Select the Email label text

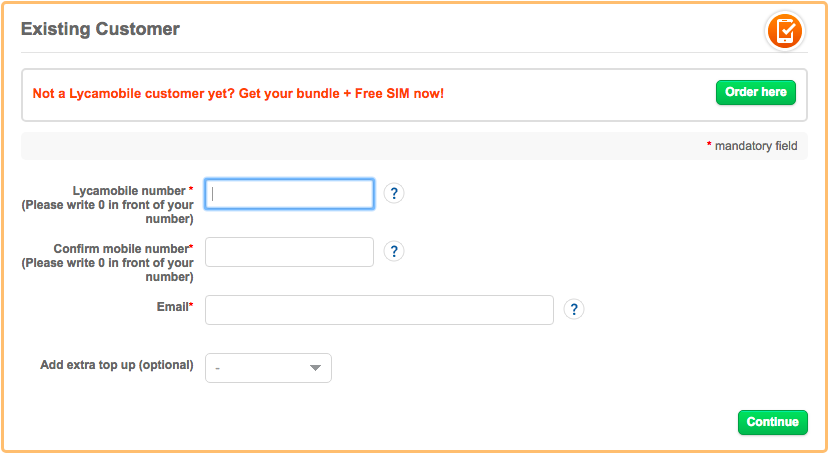coord(175,307)
